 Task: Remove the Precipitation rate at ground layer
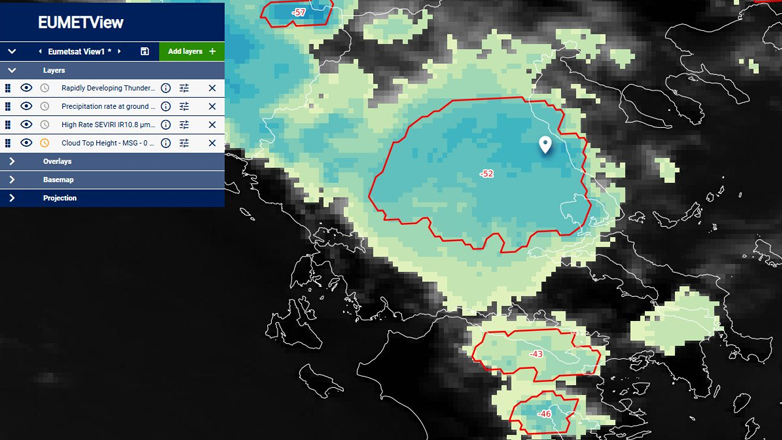(x=212, y=106)
